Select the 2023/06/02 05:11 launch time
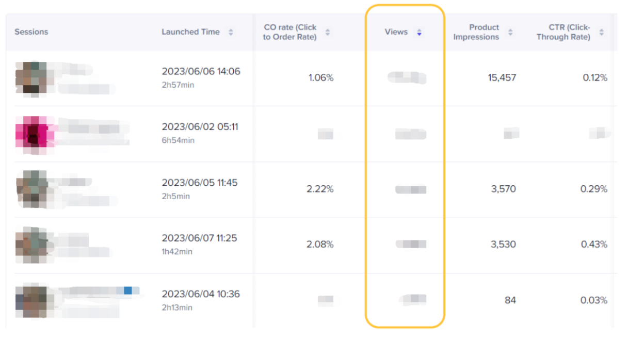The width and height of the screenshot is (644, 339). tap(200, 127)
